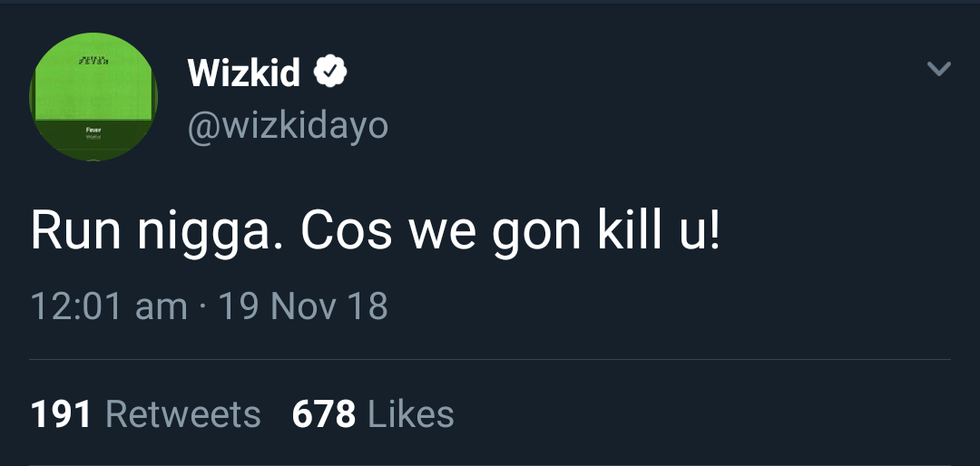
Task: Click the Wizkid display name
Action: pyautogui.click(x=244, y=73)
